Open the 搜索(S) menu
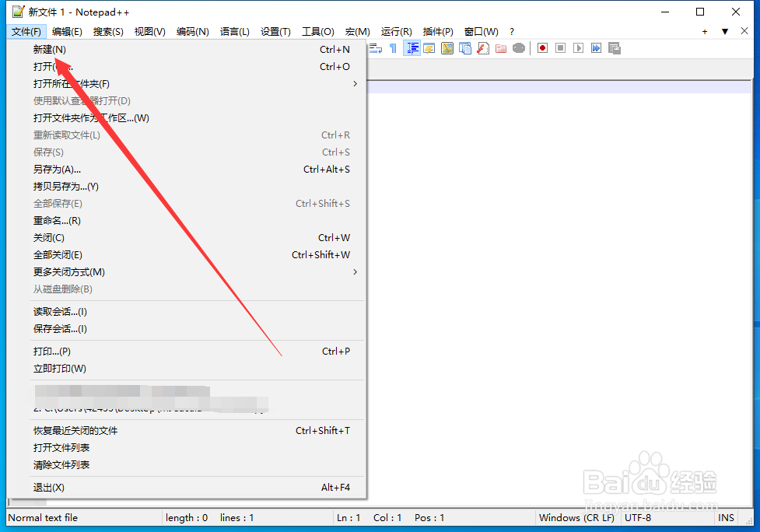 tap(108, 31)
